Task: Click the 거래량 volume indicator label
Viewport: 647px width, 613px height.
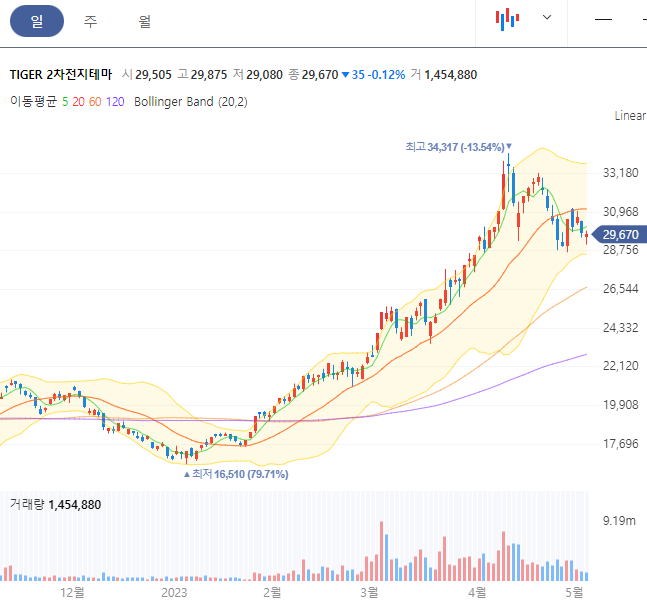Action: (27, 505)
